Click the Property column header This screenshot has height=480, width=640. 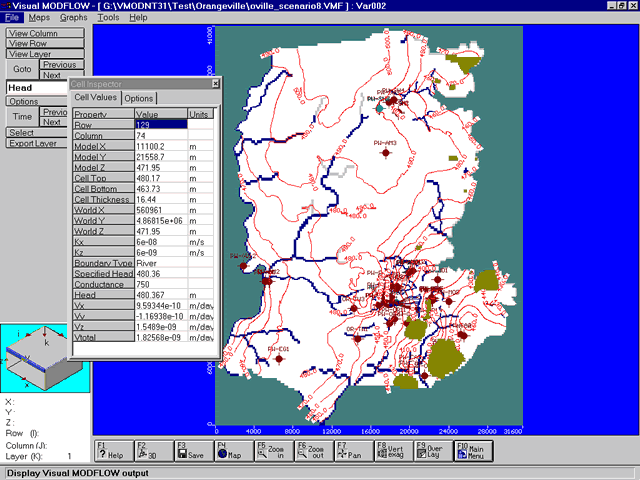pos(104,114)
